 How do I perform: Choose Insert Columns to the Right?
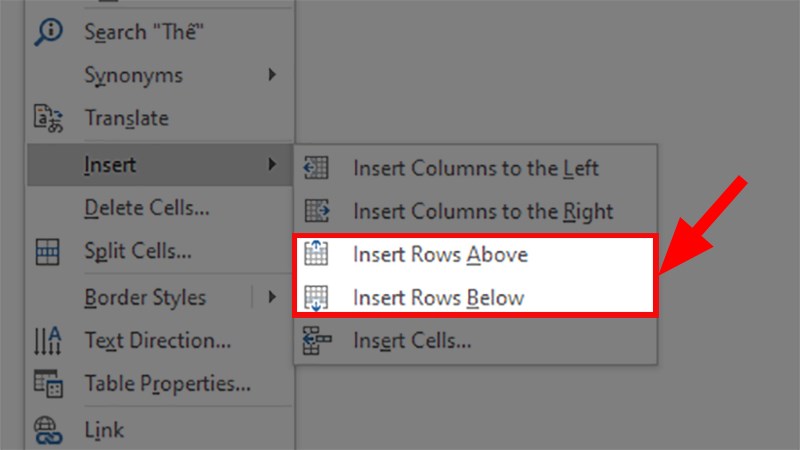[482, 211]
